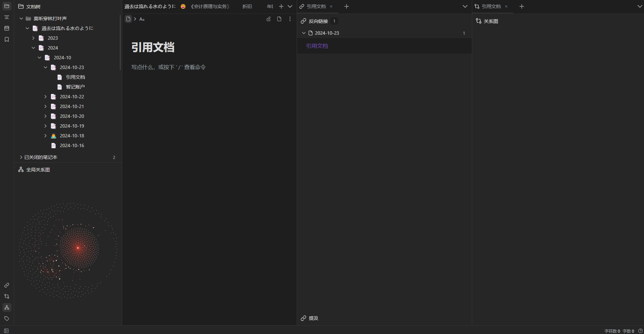Toggle the global graph dock panel

tap(7, 307)
